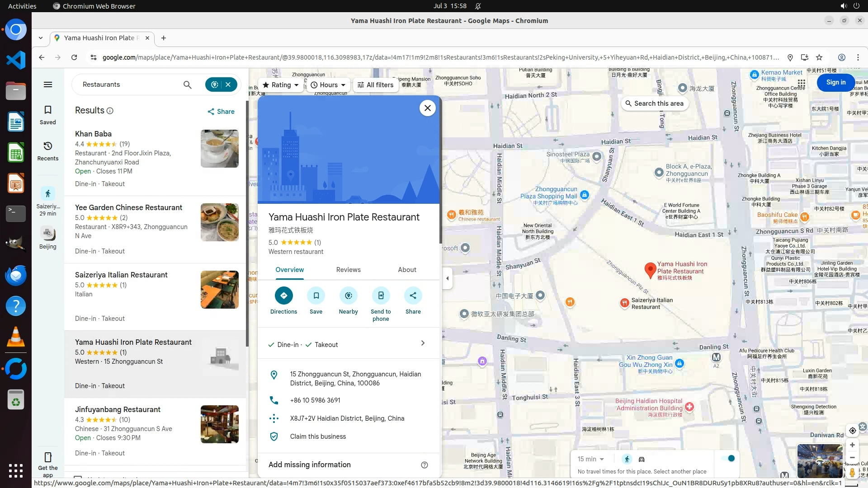Clear the nearby search filter chip

[228, 84]
